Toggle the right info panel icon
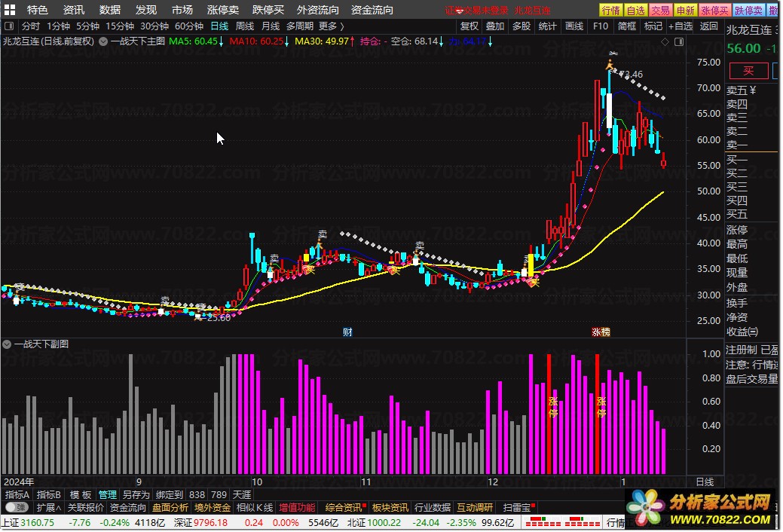 [679, 42]
